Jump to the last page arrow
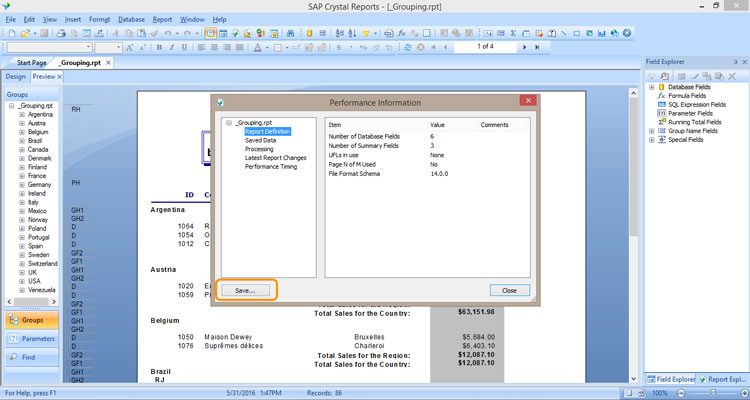This screenshot has height=400, width=750. click(x=537, y=47)
